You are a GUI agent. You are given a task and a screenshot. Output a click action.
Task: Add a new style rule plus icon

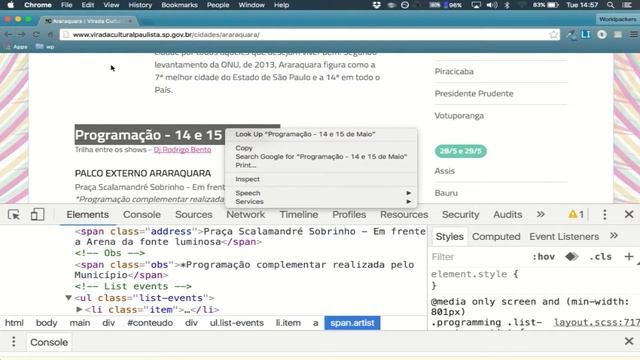[x=629, y=257]
